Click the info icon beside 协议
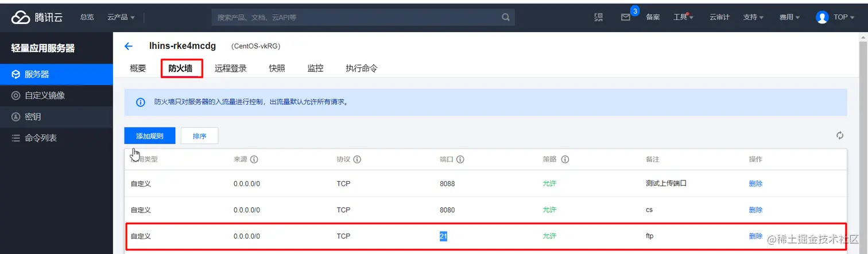Viewport: 868px width, 254px height. (x=357, y=159)
